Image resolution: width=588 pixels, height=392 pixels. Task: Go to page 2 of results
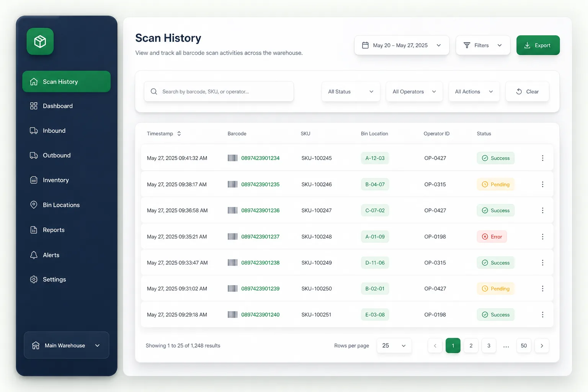coord(471,346)
